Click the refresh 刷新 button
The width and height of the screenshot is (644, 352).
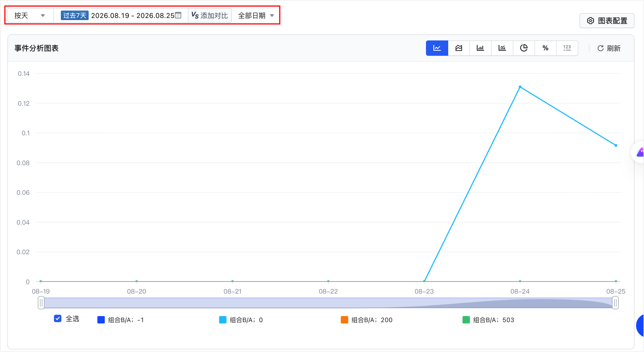coord(609,48)
